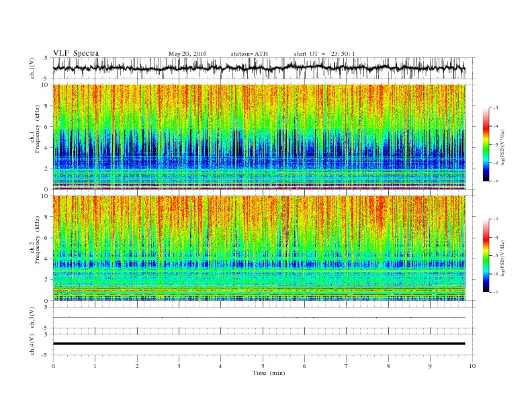Click the ch.2 spectrogram color scale bar
This screenshot has height=411, width=532.
[486, 255]
